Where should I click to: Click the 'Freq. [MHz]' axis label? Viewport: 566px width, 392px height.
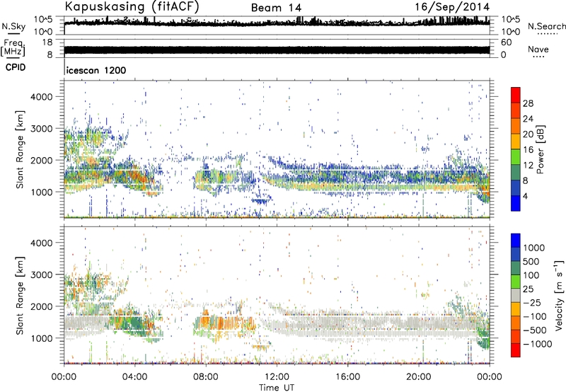[x=13, y=47]
